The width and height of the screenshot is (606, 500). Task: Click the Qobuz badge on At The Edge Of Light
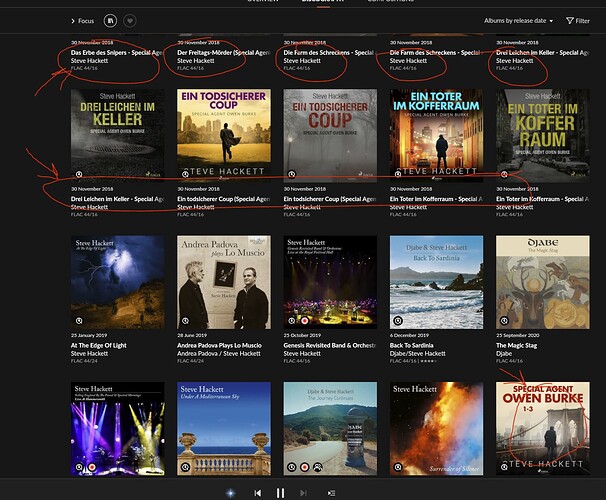79,321
